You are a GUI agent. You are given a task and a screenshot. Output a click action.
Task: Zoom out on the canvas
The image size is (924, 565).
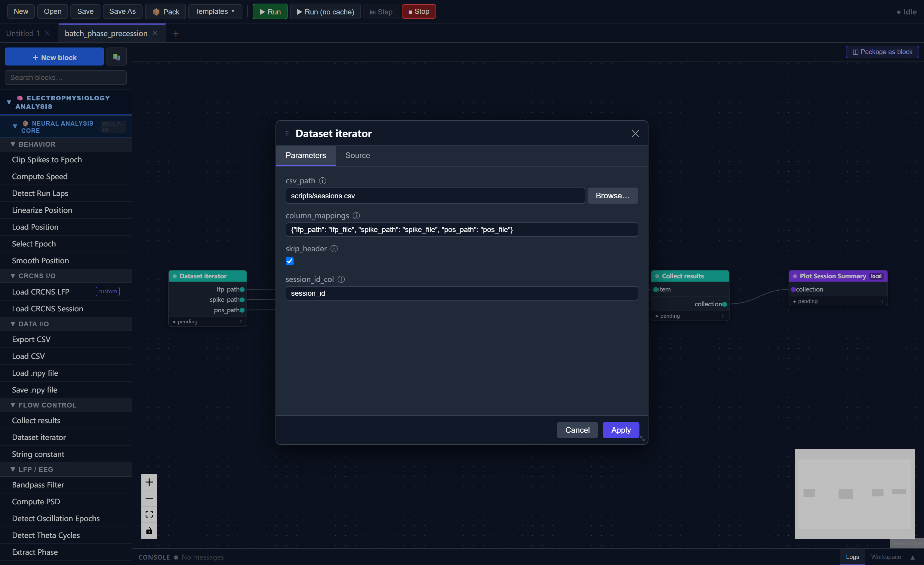click(149, 498)
